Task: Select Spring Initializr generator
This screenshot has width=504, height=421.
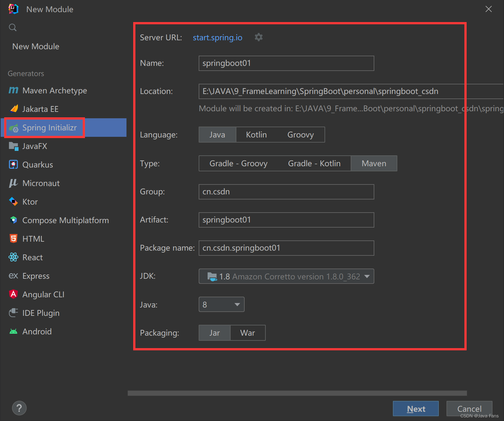Action: 64,128
